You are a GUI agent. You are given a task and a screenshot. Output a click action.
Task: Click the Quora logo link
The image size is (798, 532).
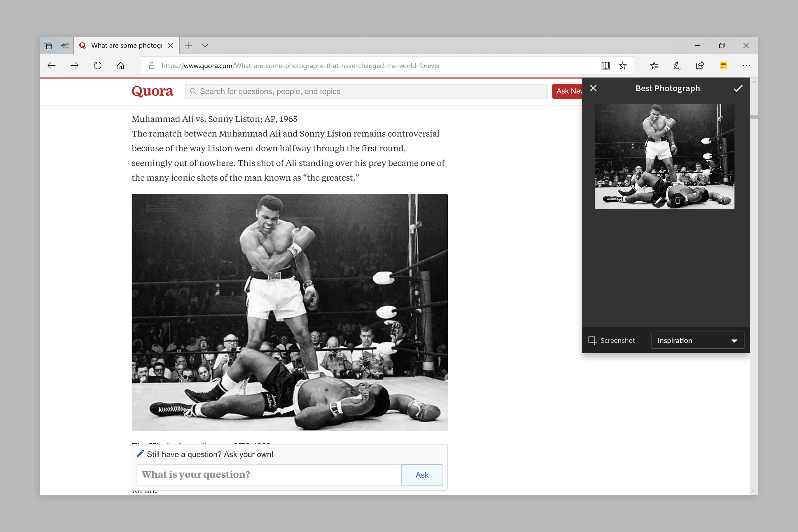tap(152, 91)
